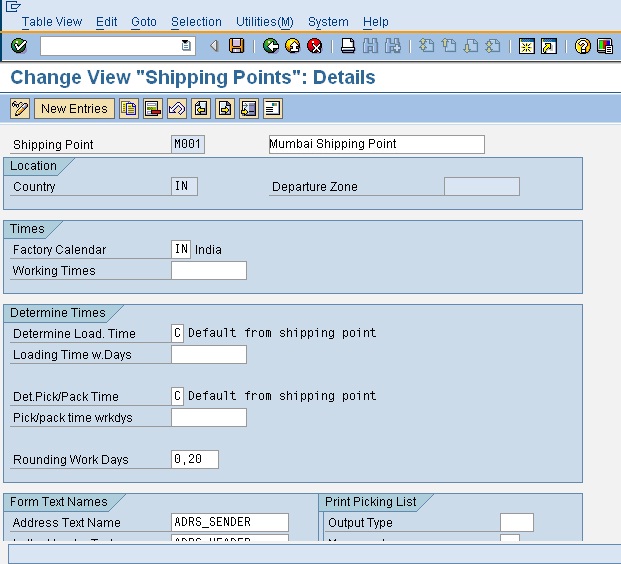621x564 pixels.
Task: Select the Country IN field
Action: coord(184,186)
